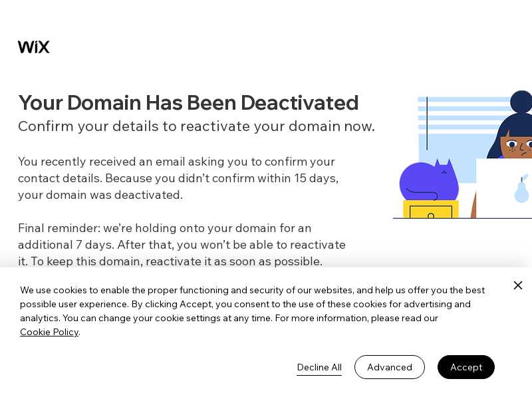Accept the cookies
532x399 pixels.
click(466, 367)
